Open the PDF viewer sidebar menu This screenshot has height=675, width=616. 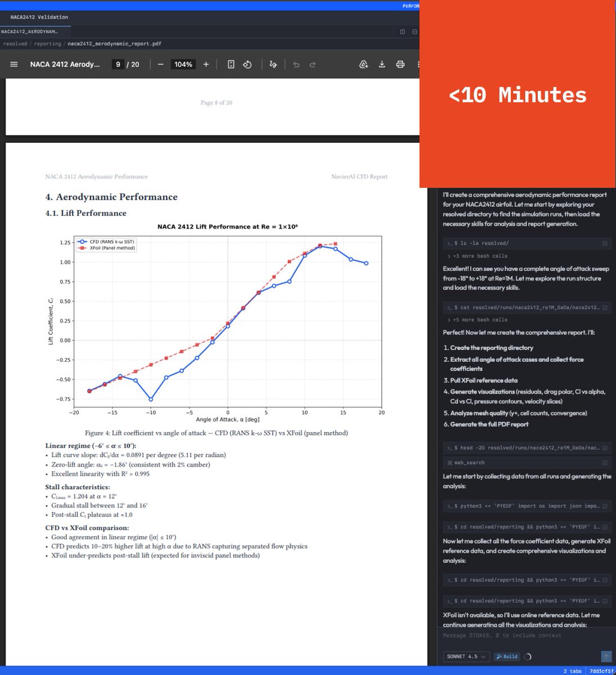(x=14, y=65)
